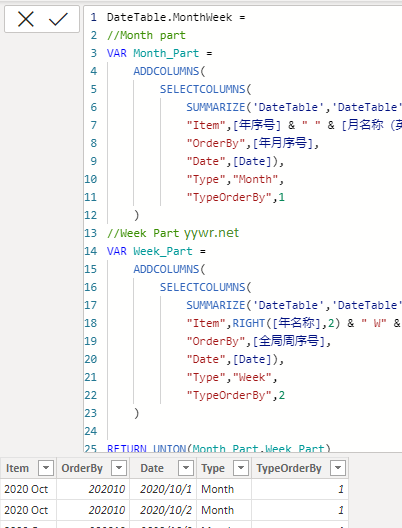
Task: Click the 202010 cell in the first row
Action: coord(93,489)
